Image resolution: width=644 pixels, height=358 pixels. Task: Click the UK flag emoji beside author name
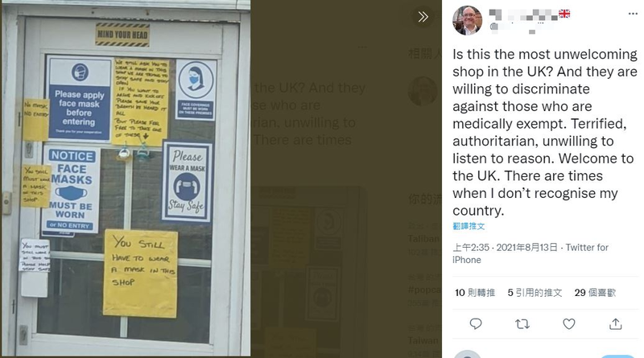point(564,14)
